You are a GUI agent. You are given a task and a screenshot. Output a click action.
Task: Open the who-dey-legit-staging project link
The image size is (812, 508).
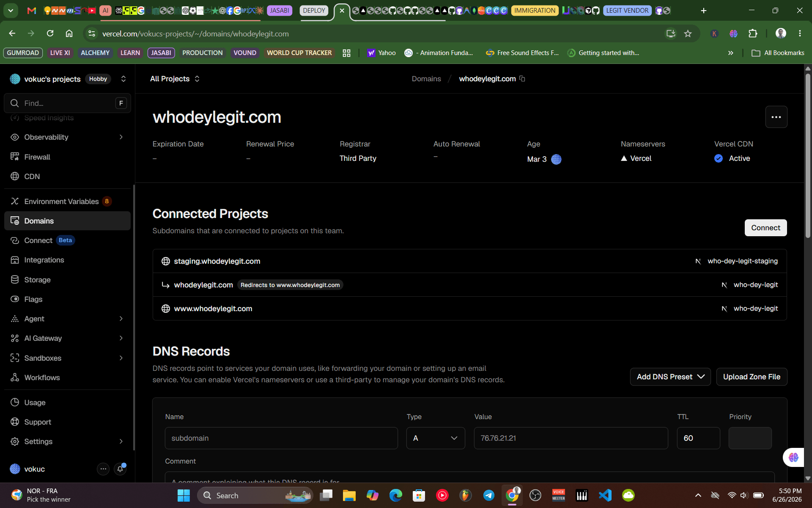[x=743, y=261]
